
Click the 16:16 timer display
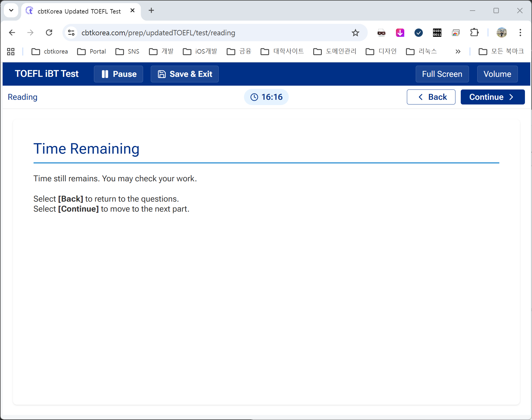[266, 97]
